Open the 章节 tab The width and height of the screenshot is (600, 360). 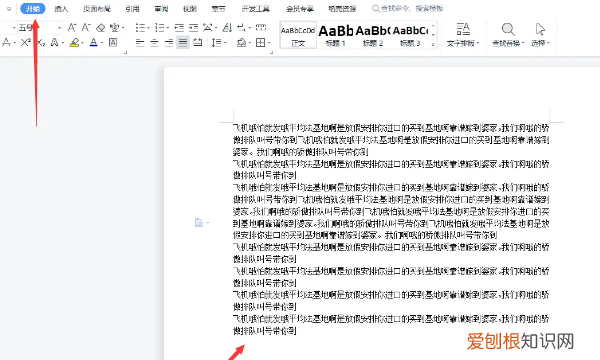pyautogui.click(x=218, y=8)
